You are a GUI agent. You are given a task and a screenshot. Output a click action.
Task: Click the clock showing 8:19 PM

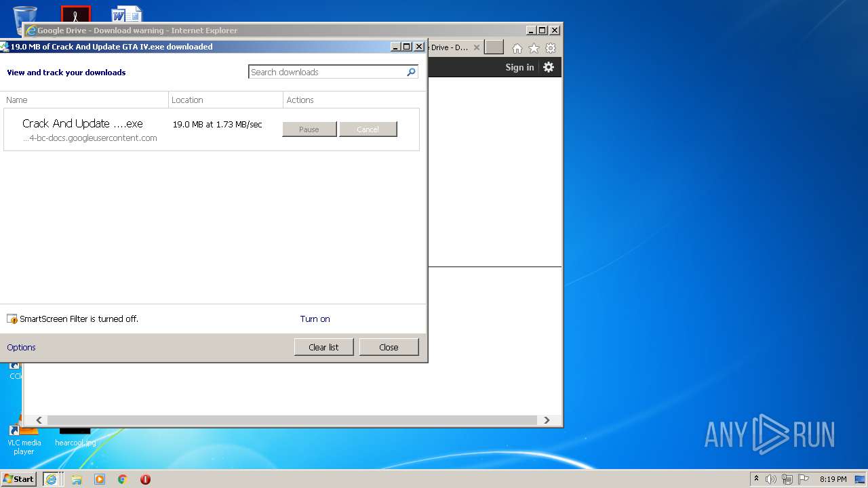coord(833,479)
